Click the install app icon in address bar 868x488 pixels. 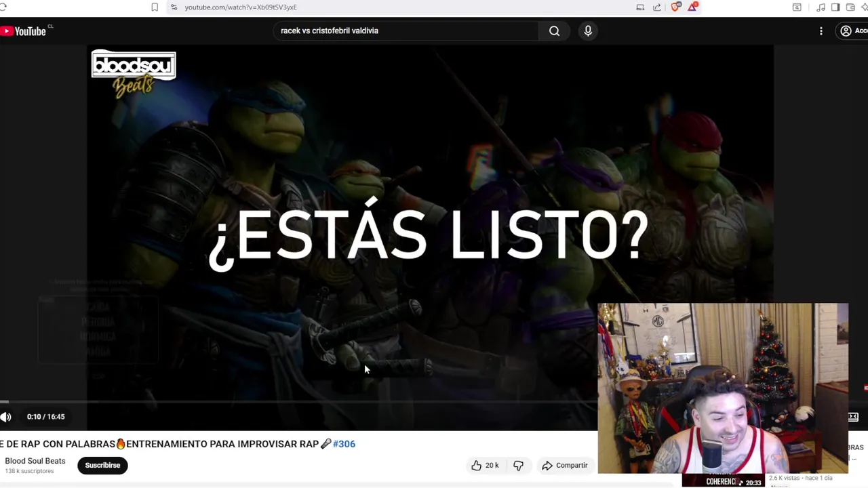click(x=640, y=7)
